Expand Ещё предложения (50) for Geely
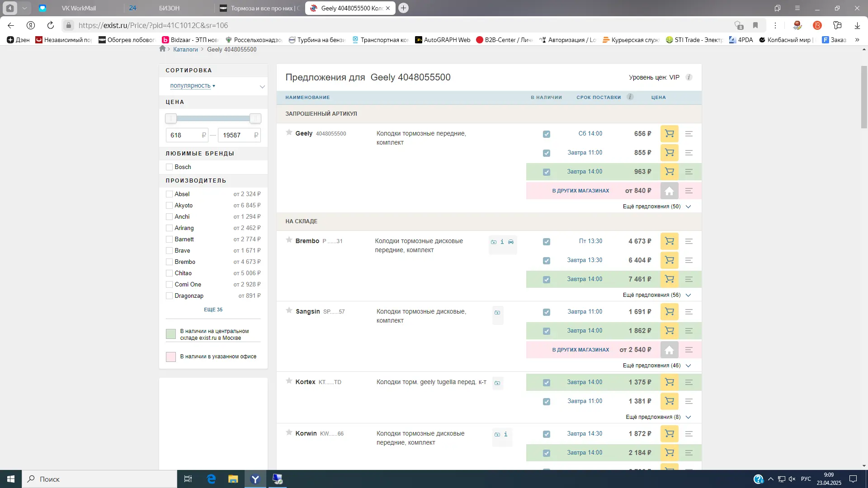The height and width of the screenshot is (488, 868). [657, 206]
